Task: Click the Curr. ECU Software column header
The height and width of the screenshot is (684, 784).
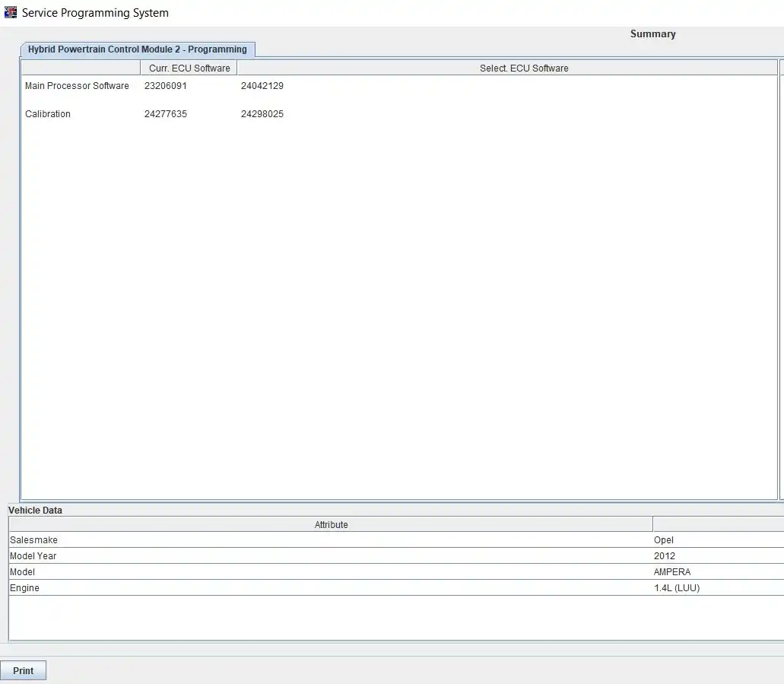Action: click(189, 68)
